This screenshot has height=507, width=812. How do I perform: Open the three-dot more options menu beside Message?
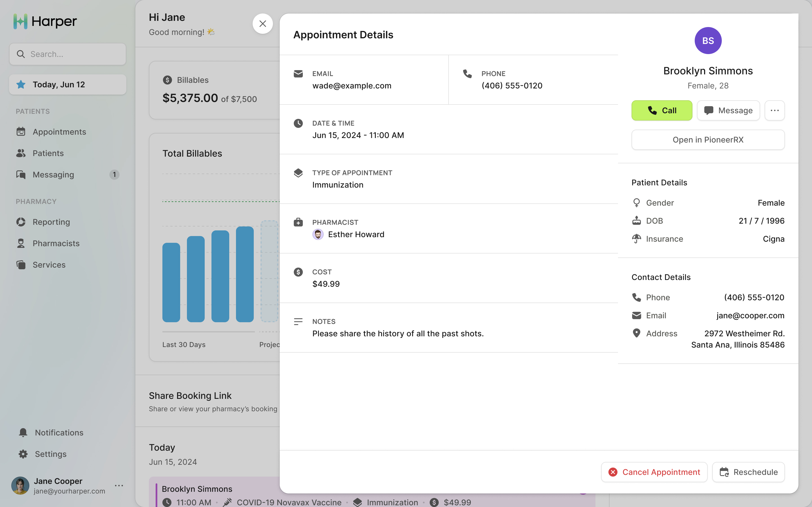tap(775, 110)
